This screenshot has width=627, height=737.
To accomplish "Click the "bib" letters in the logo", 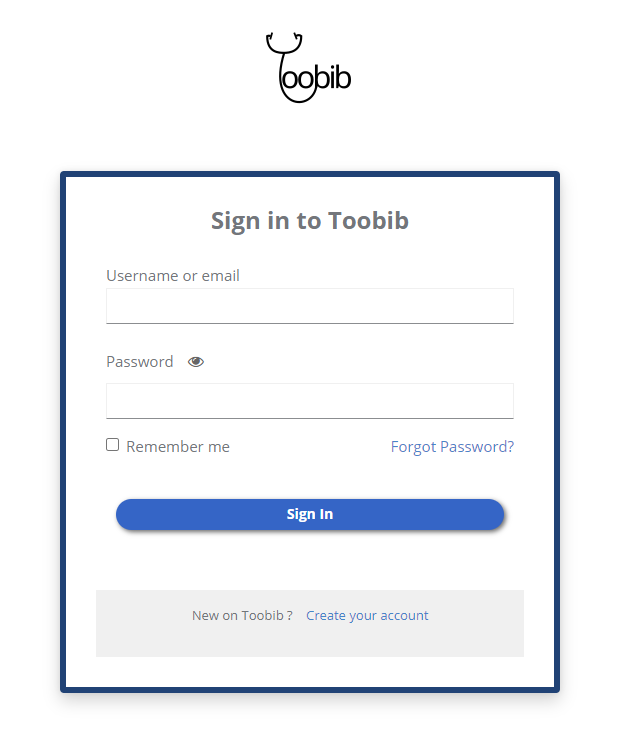I will click(x=335, y=80).
